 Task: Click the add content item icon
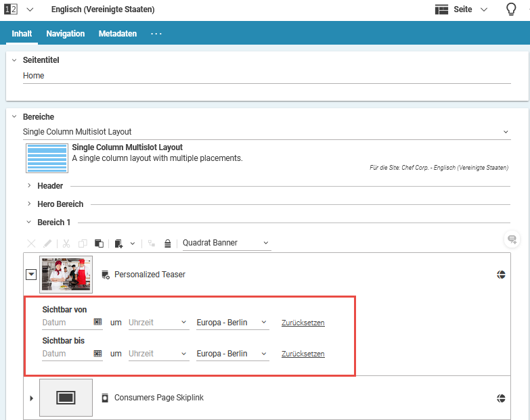[x=119, y=243]
